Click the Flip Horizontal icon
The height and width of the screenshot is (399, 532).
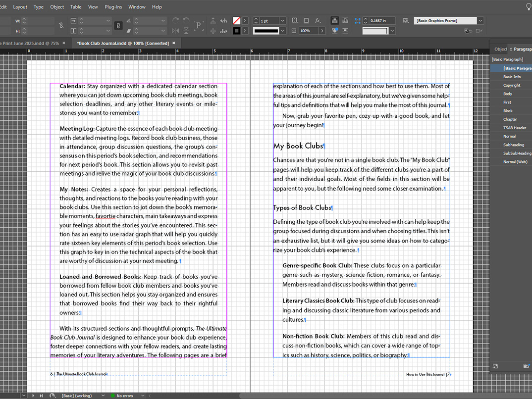coord(175,31)
